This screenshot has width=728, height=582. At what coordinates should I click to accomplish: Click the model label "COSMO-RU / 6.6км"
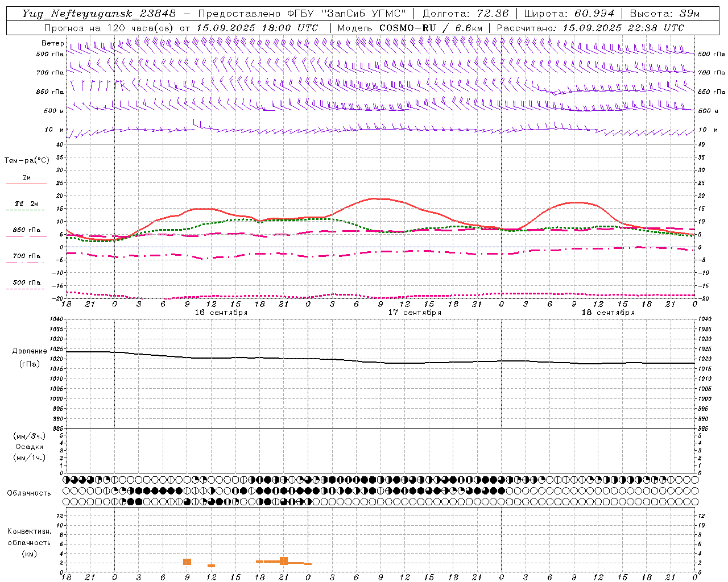click(431, 28)
